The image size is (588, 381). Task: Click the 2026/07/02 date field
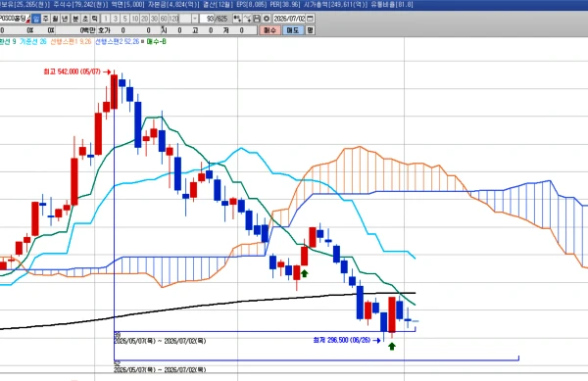[289, 19]
